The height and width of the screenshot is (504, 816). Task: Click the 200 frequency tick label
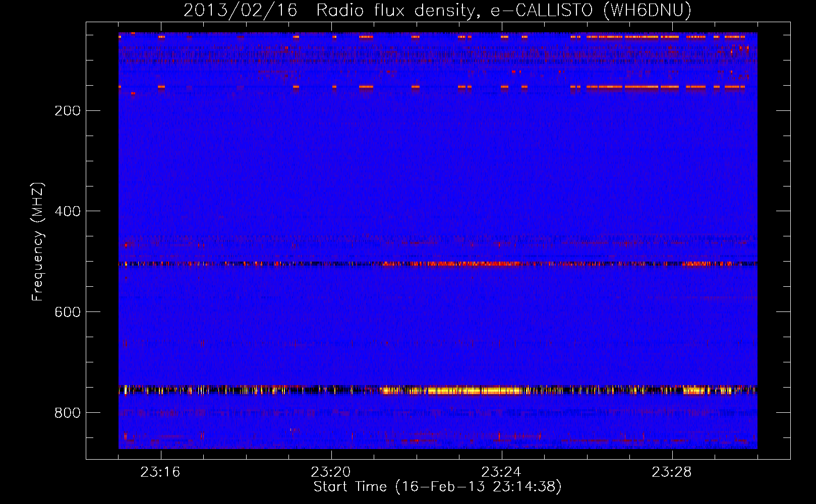tap(68, 110)
